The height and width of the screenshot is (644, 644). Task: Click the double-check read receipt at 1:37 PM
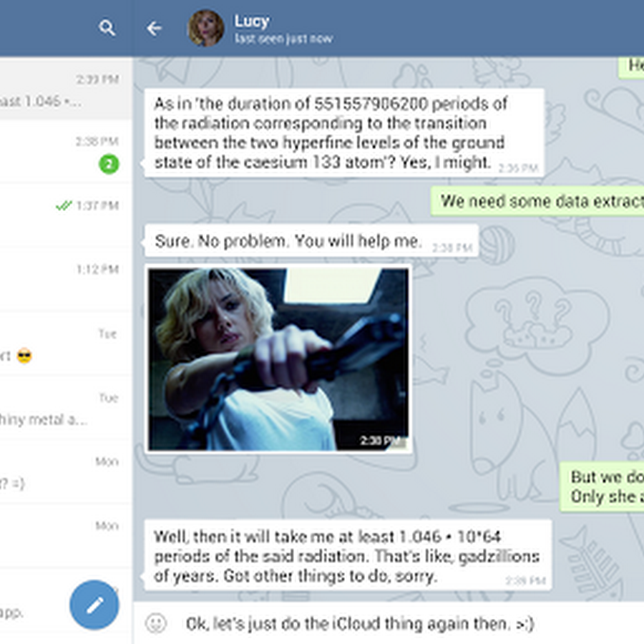tap(64, 205)
